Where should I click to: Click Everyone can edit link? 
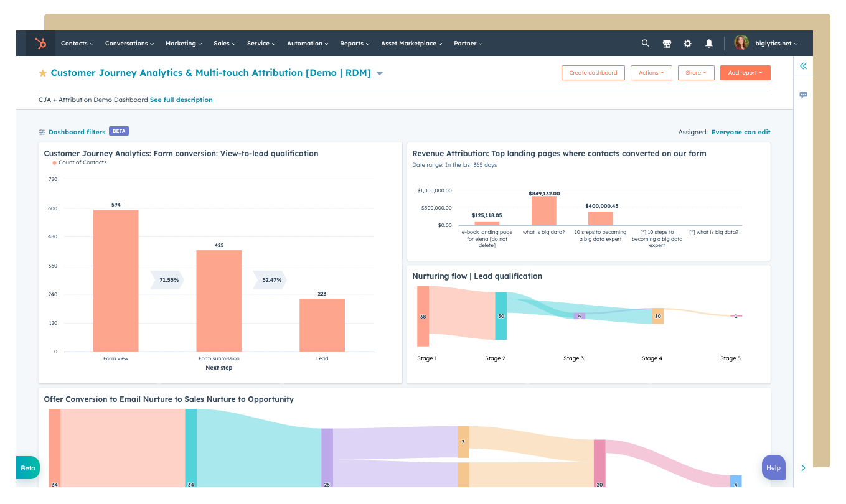pos(741,132)
